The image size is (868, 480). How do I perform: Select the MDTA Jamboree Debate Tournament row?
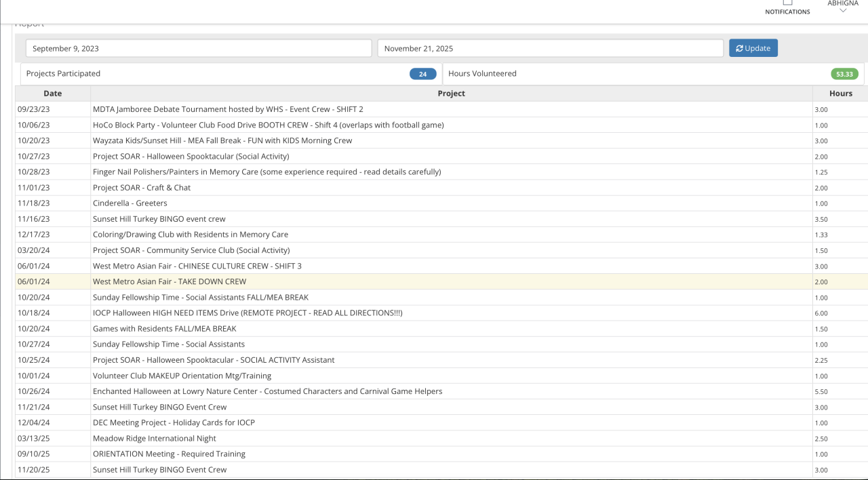pos(228,109)
